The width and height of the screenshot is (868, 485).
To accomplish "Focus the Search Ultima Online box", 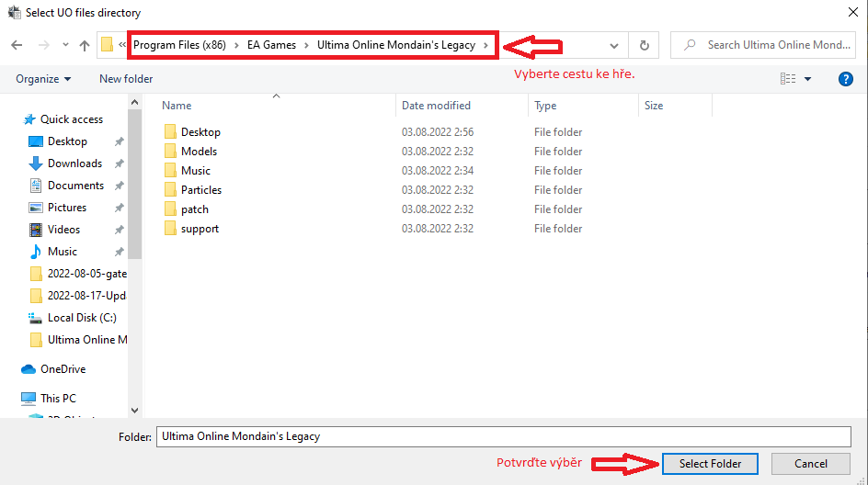I will pos(763,45).
